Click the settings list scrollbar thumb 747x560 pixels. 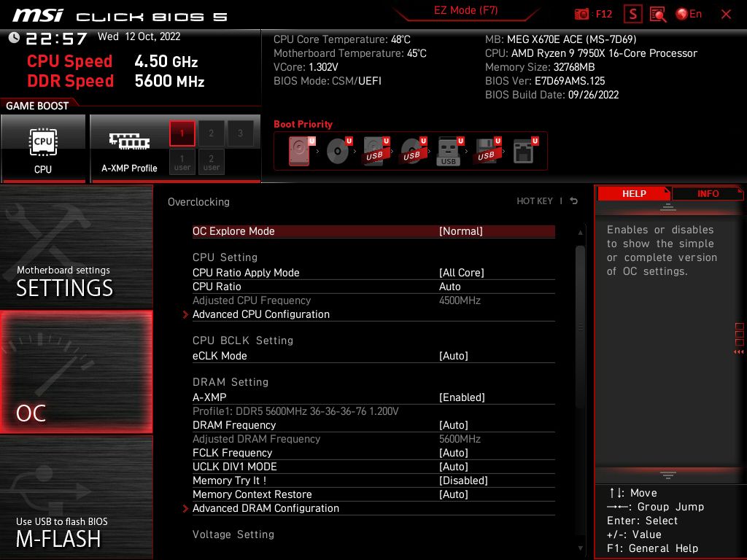pyautogui.click(x=580, y=327)
